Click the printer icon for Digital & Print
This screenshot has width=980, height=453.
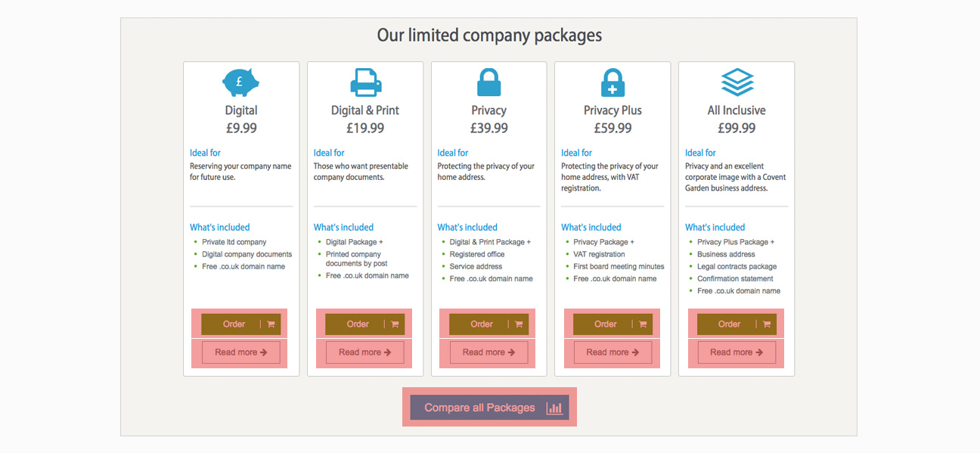(365, 82)
